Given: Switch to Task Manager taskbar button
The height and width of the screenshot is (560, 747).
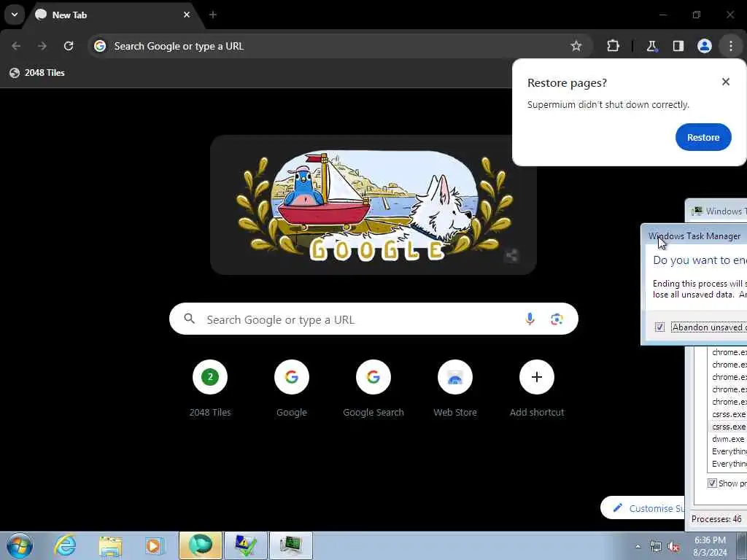Looking at the screenshot, I should [291, 545].
